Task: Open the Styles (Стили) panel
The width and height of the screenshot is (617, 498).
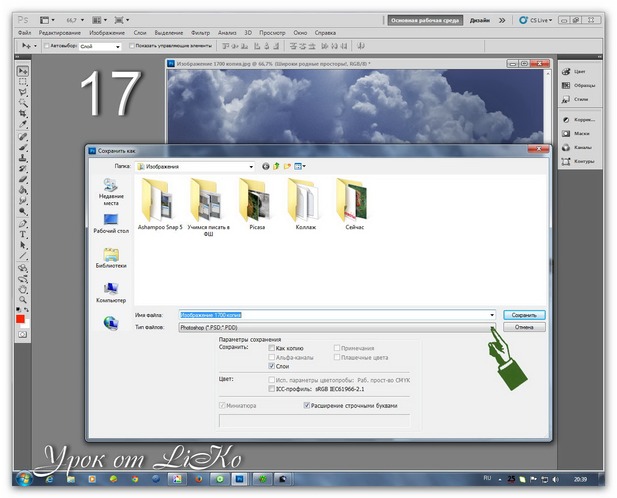Action: (x=575, y=99)
